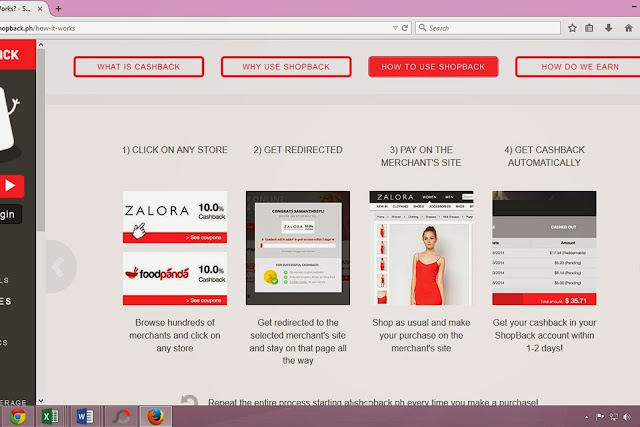Open the WHAT IS CASHBACK tab
Image resolution: width=640 pixels, height=427 pixels.
(138, 67)
